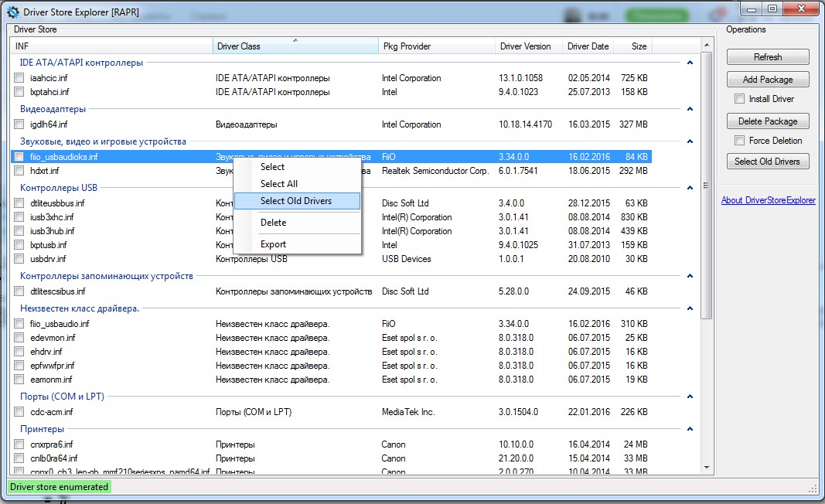
Task: Tick the checkbox for iaahcic.inf
Action: [19, 78]
